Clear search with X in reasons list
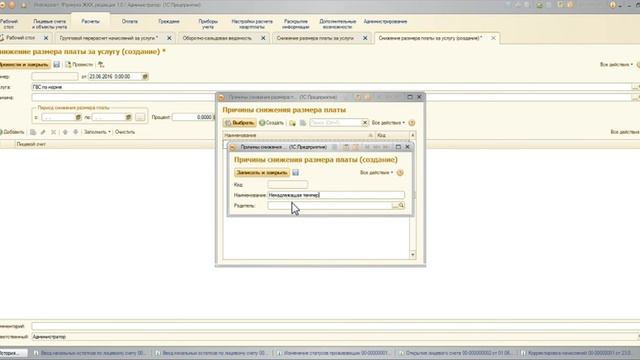Viewport: 640px width, 360px height. coord(365,123)
